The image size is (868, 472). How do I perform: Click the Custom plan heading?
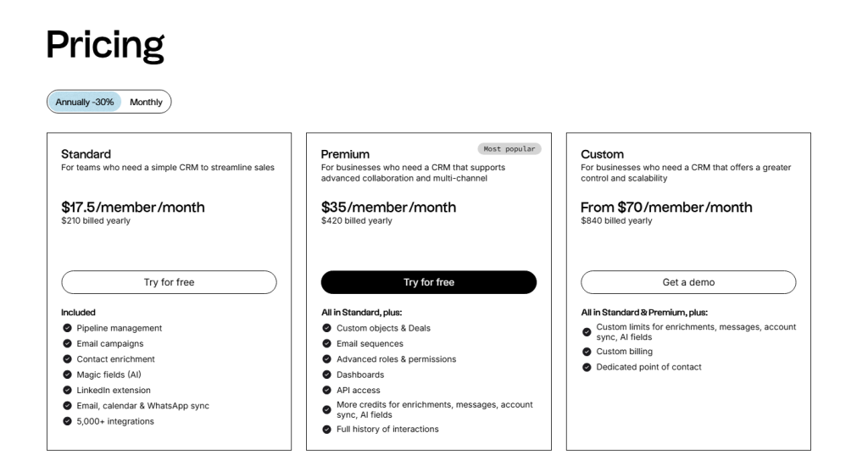pyautogui.click(x=602, y=154)
